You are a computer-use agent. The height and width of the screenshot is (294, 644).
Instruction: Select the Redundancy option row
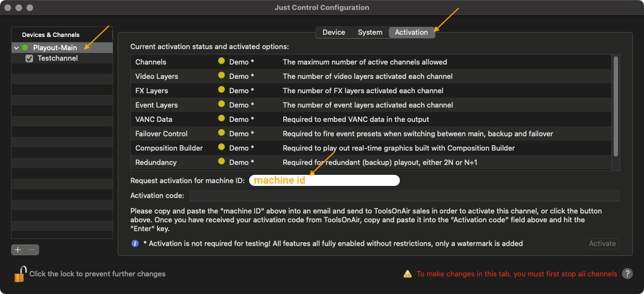(371, 162)
